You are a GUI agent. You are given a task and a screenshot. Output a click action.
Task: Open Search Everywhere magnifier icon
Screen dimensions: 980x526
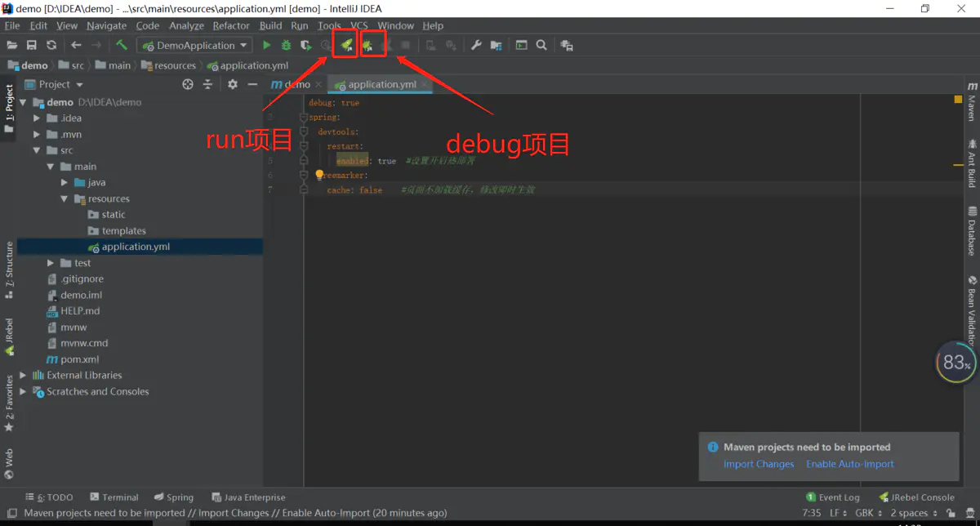[x=541, y=46]
